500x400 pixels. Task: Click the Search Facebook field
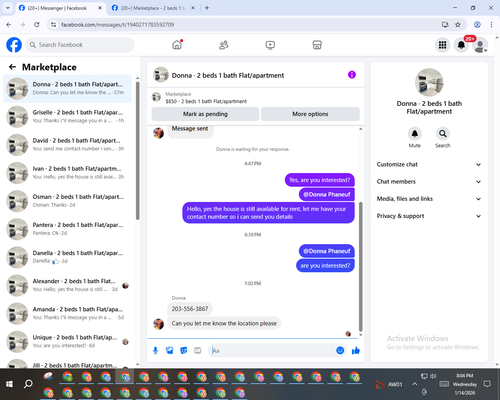coord(80,45)
